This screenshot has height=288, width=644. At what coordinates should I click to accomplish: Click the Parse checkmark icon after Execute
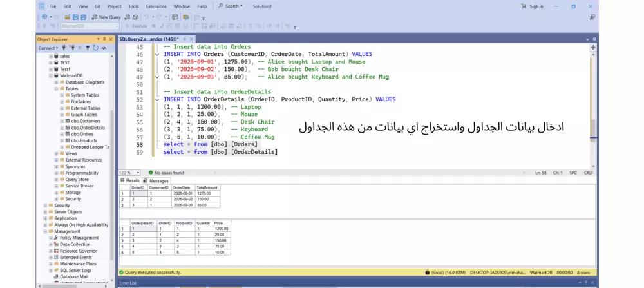pos(162,26)
